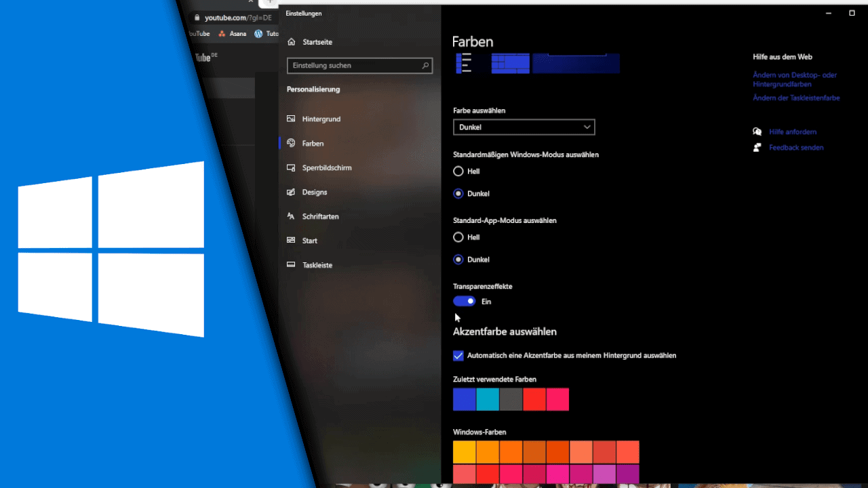
Task: Select the Hintergrund sidebar icon
Action: click(x=291, y=119)
